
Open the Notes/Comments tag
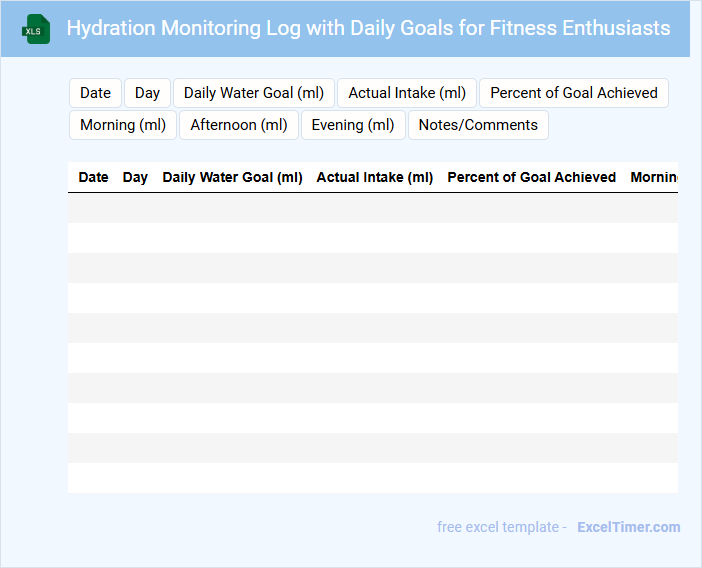click(x=478, y=125)
